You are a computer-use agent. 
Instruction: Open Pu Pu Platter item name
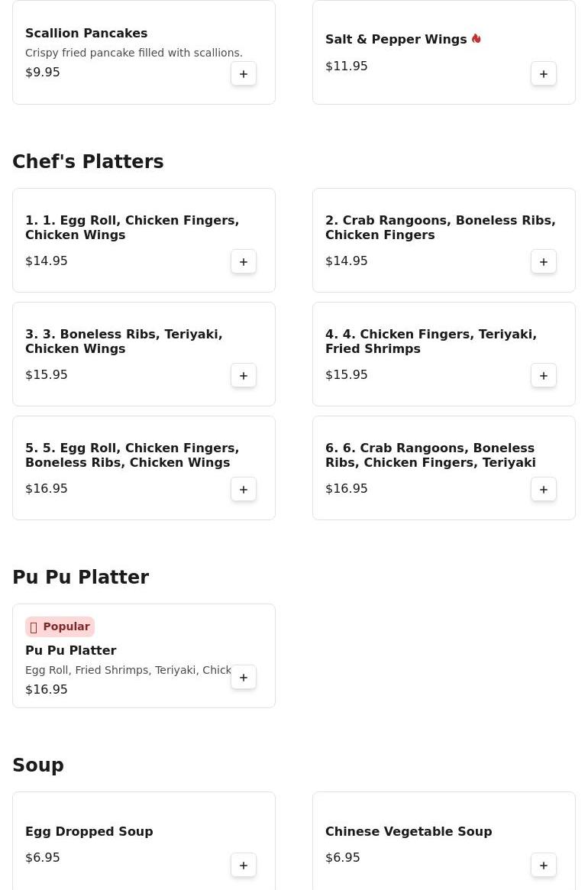(70, 650)
